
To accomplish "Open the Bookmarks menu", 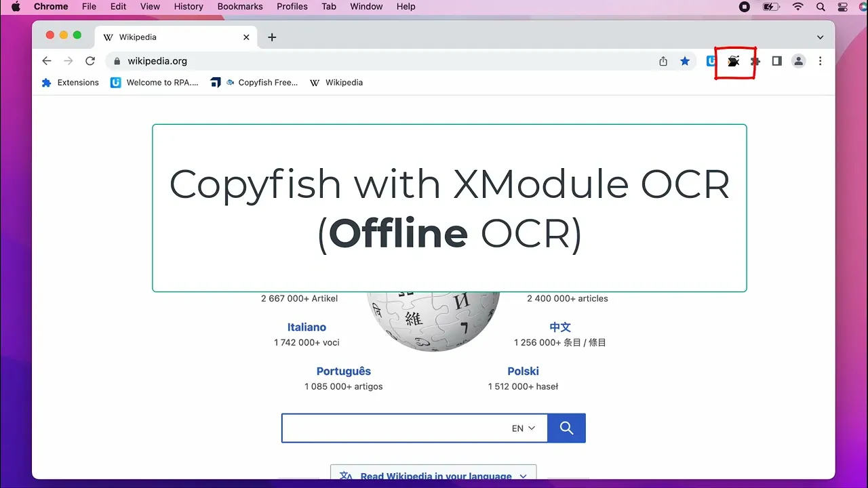I will (x=240, y=7).
